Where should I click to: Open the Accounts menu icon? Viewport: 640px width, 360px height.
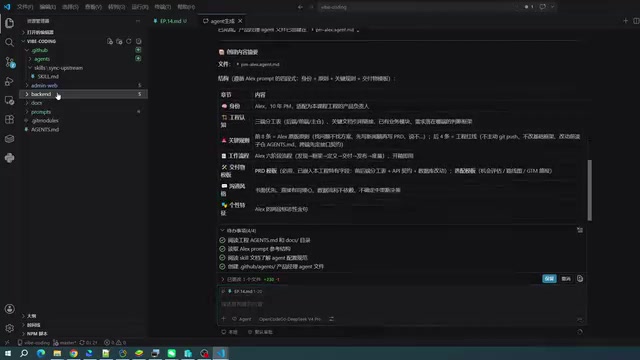(x=9, y=309)
